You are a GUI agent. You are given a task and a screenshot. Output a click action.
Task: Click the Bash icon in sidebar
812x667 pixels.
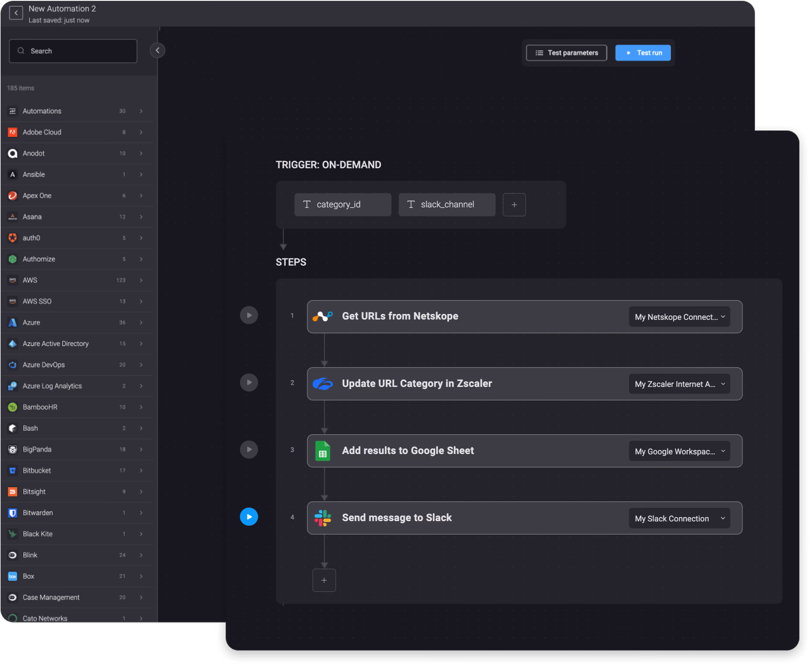coord(13,428)
